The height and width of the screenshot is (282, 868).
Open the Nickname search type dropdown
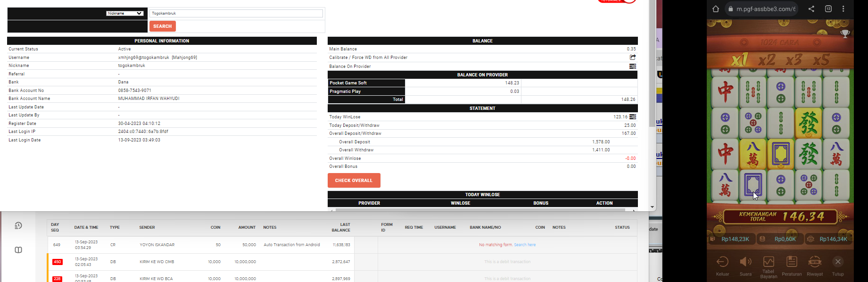point(124,13)
